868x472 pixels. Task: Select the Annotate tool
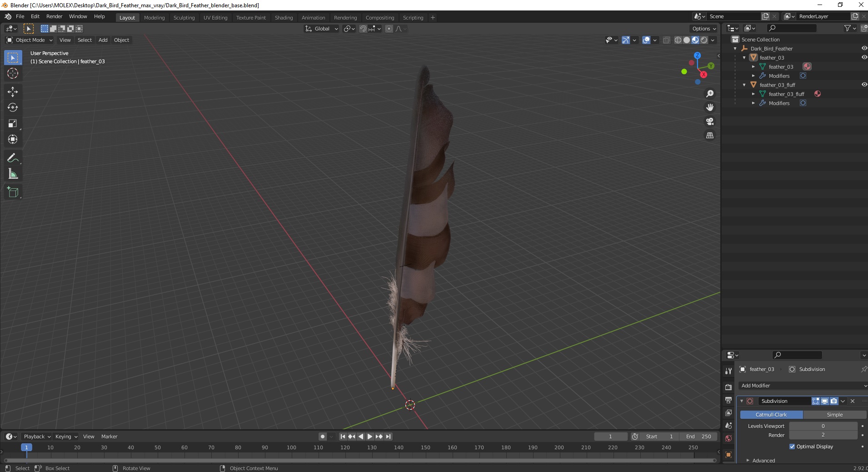(13, 158)
